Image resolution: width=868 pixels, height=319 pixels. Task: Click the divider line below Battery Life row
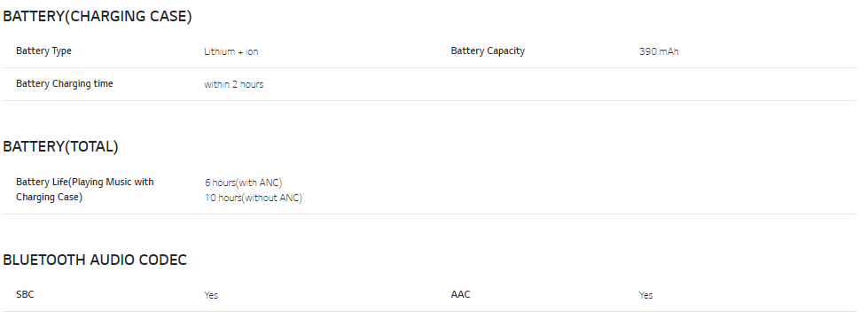[430, 214]
